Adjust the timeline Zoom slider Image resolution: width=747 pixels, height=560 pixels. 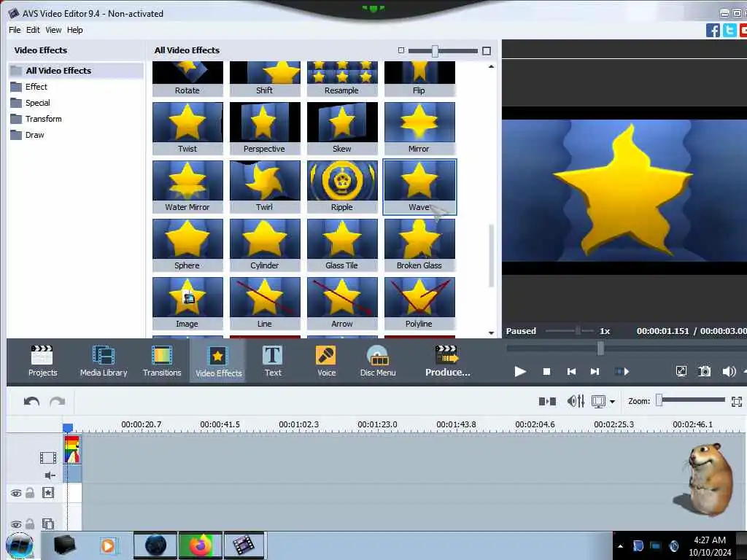(x=659, y=400)
